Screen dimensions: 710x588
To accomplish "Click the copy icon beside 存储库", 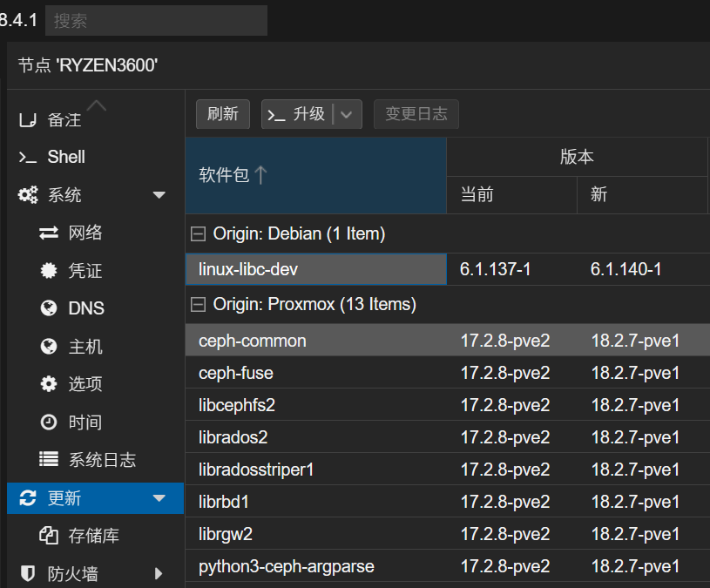I will (x=49, y=536).
